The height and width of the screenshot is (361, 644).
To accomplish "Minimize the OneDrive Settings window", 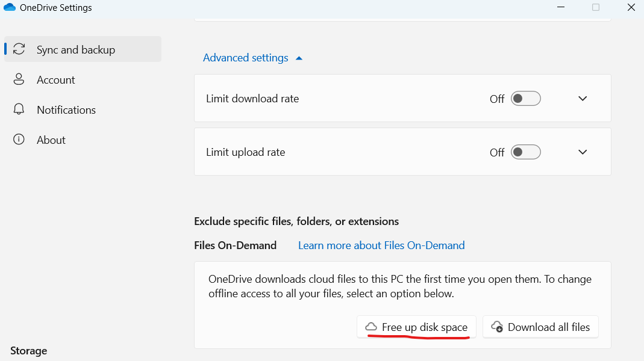I will point(561,7).
